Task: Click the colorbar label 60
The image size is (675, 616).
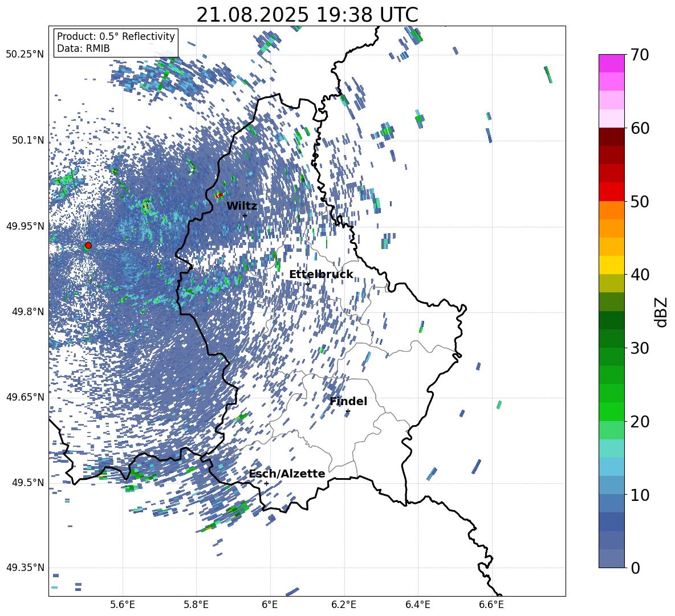Action: (640, 128)
